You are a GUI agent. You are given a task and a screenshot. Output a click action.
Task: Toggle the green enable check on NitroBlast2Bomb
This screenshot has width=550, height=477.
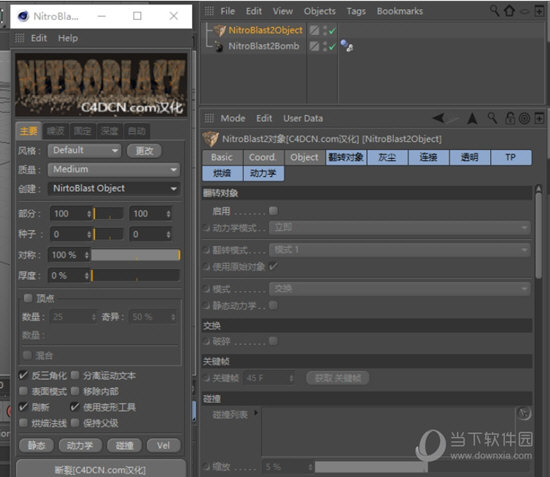click(x=332, y=46)
